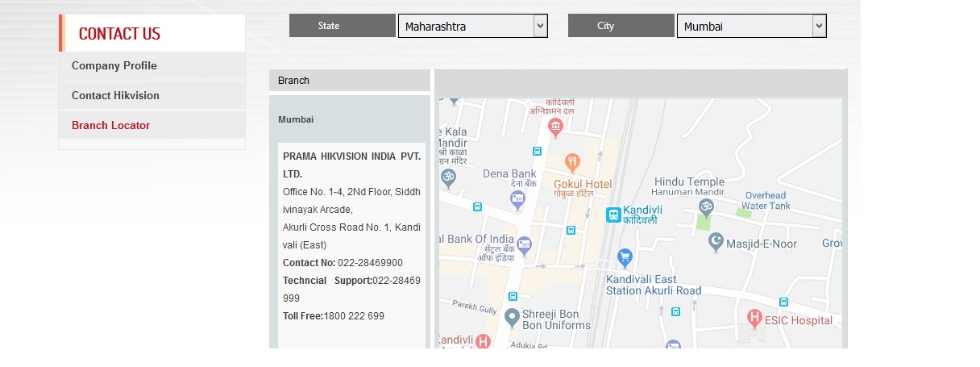Click the CONTACT US sidebar heading

click(x=119, y=34)
